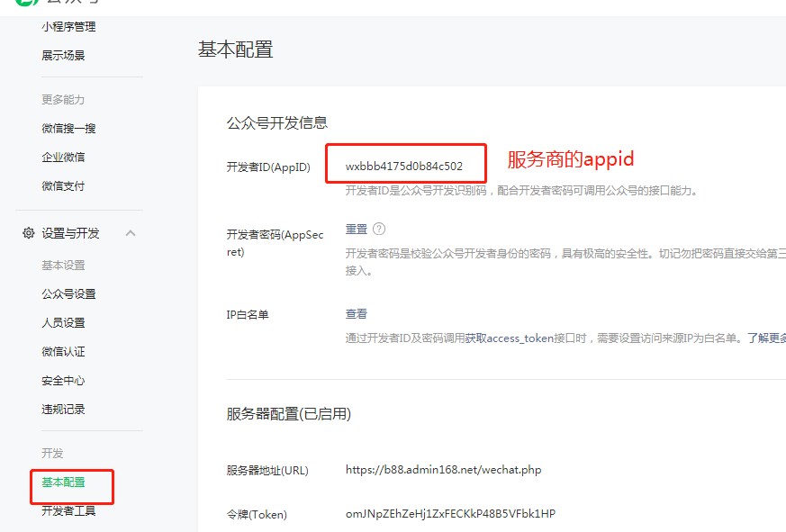786x532 pixels.
Task: Click the 获取access_token link
Action: [x=510, y=338]
